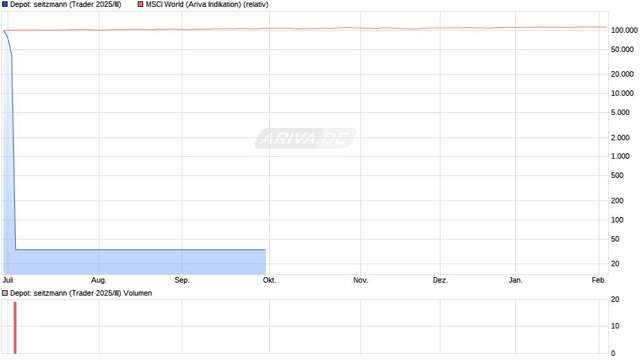Click the '2.000' y-axis value
This screenshot has width=644, height=360.
[x=620, y=138]
